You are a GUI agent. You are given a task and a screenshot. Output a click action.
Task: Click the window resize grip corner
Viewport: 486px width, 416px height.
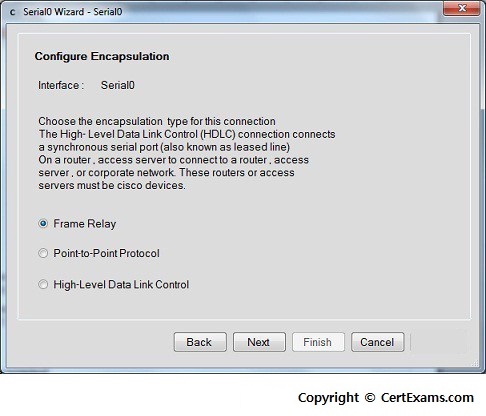(475, 363)
